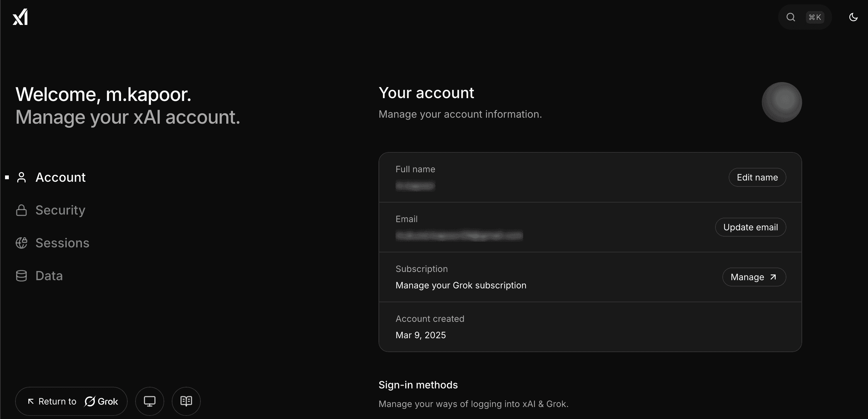Click the ⌘K shortcut badge
This screenshot has width=868, height=419.
tap(815, 17)
